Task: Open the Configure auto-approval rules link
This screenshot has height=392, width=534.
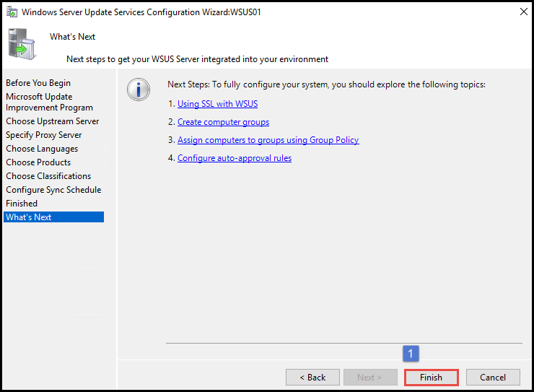Action: 234,158
